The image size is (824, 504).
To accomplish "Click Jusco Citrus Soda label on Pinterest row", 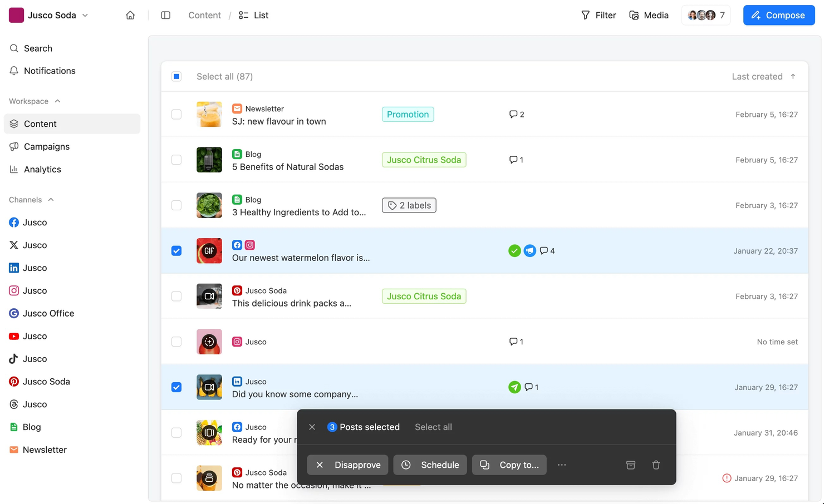I will click(424, 297).
